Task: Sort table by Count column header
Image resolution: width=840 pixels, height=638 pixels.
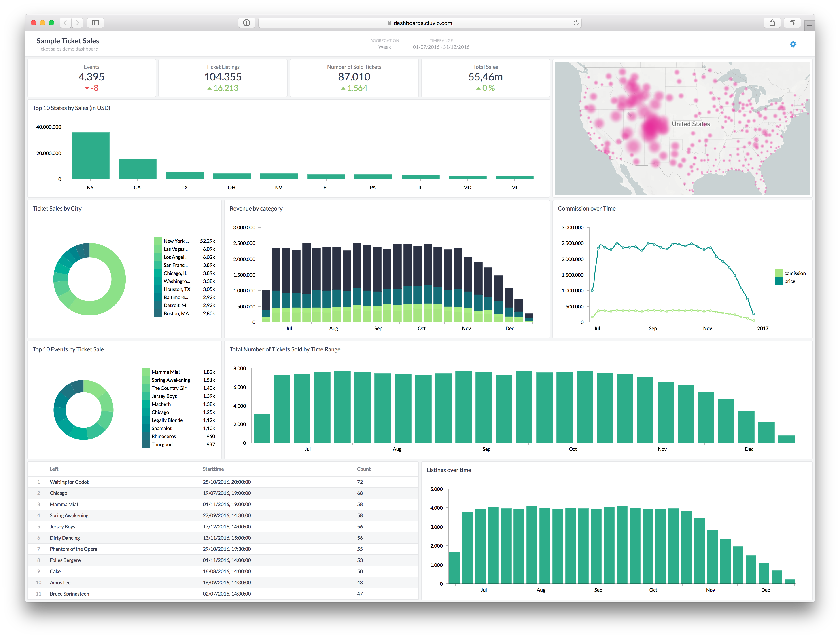Action: 364,469
